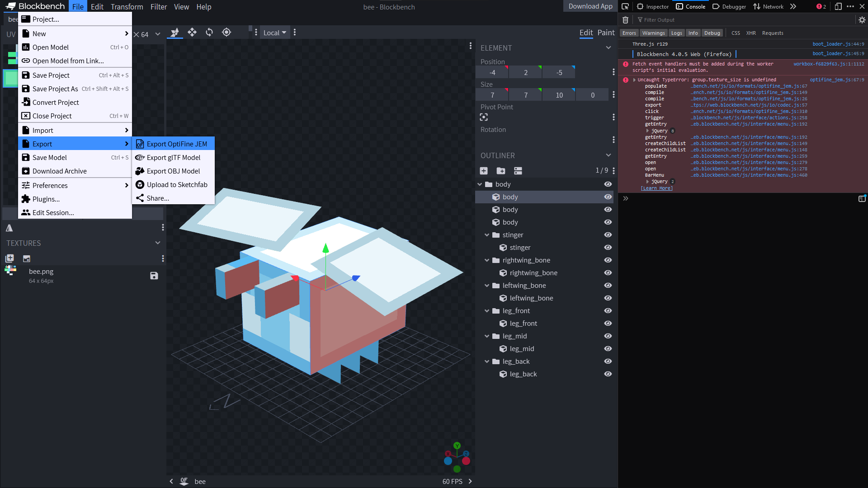This screenshot has width=868, height=488.
Task: Save the bee.png texture
Action: pyautogui.click(x=154, y=276)
